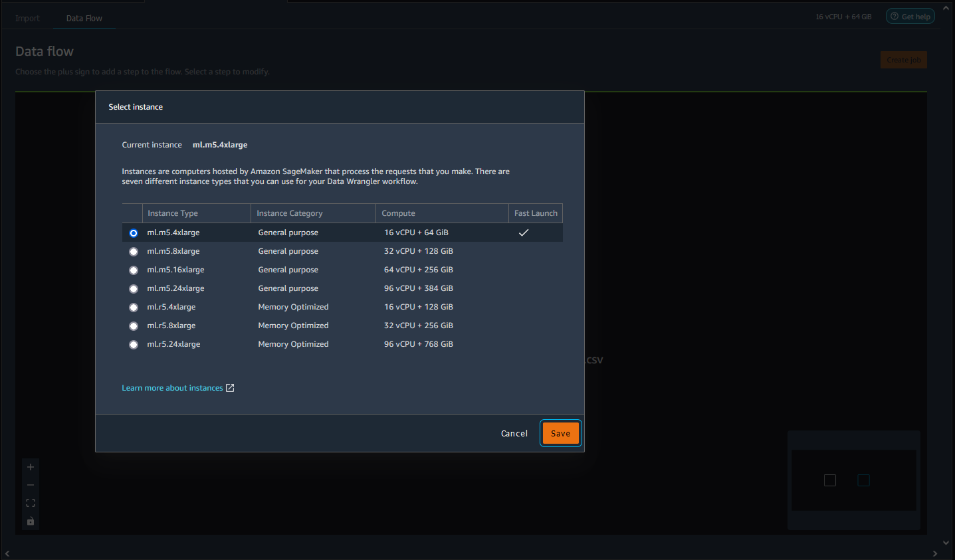Click the left node thumbnail in the minimap
The image size is (955, 560).
(x=830, y=480)
